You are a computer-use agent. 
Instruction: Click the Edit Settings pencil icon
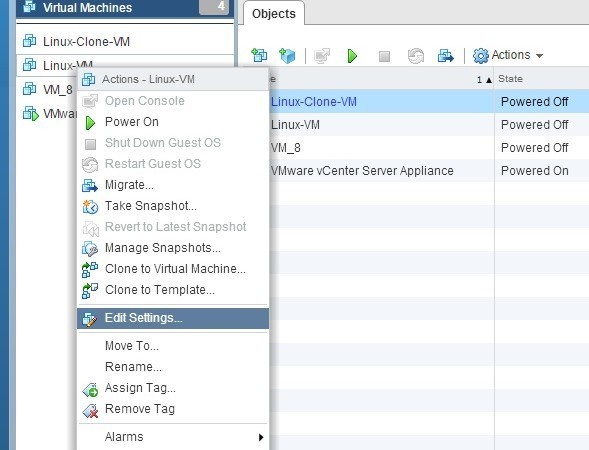click(x=90, y=319)
